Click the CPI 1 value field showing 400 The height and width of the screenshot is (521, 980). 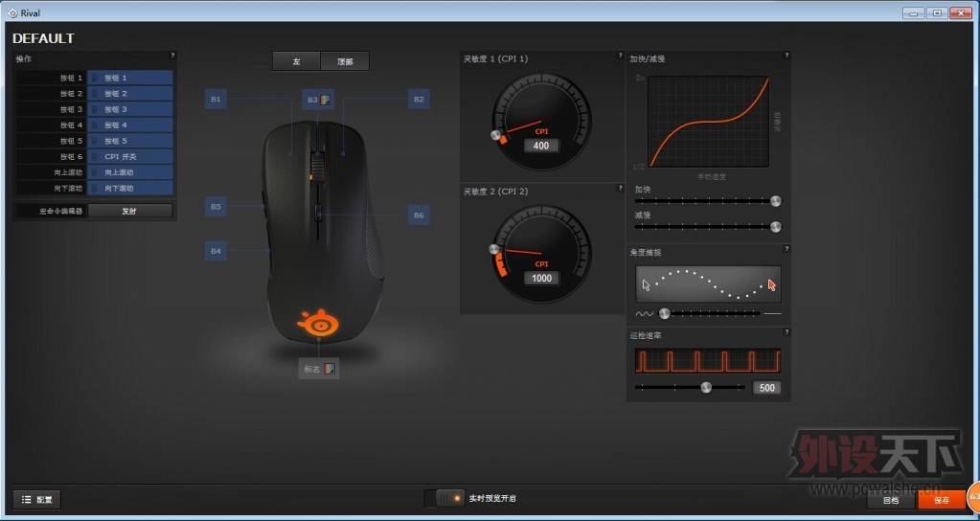541,146
